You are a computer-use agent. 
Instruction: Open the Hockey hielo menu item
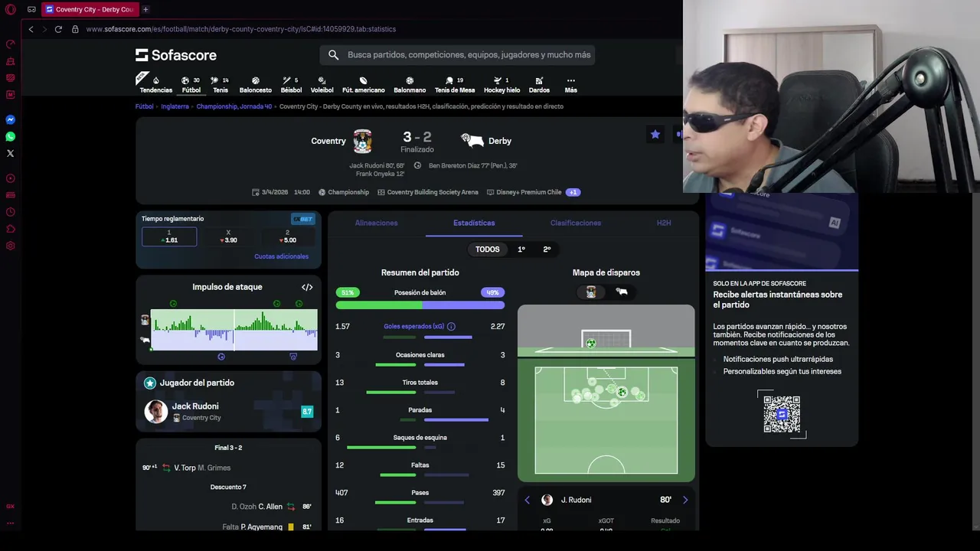(501, 84)
